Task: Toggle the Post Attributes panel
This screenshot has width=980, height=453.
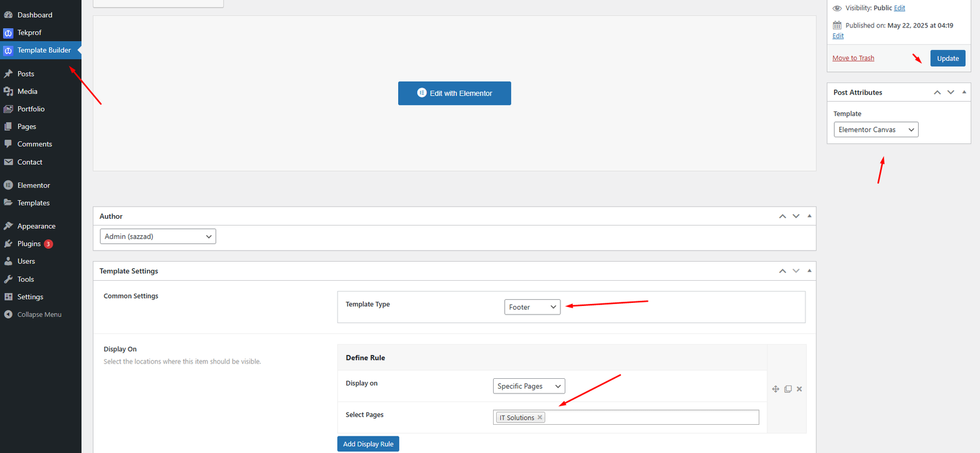Action: (964, 93)
